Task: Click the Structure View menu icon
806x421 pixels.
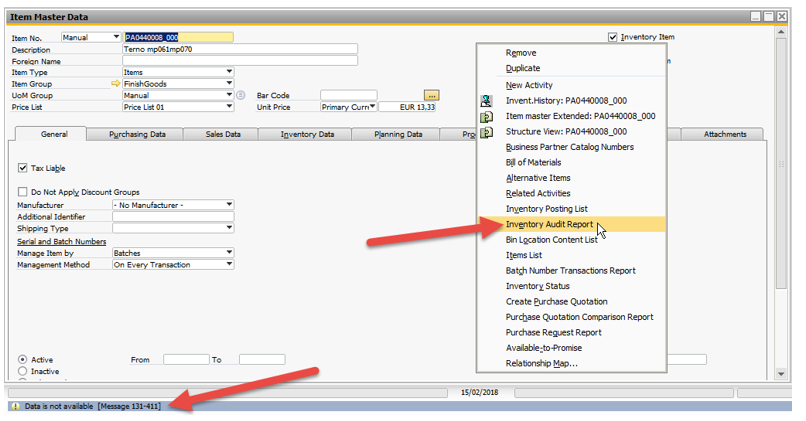Action: pyautogui.click(x=486, y=132)
